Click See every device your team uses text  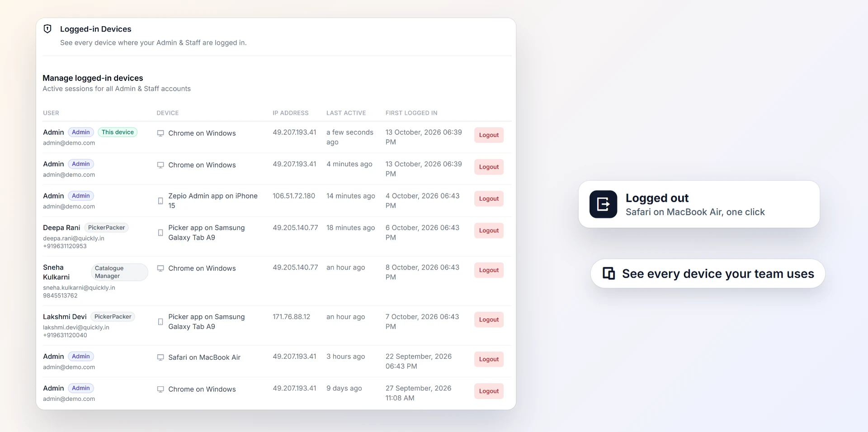coord(718,274)
